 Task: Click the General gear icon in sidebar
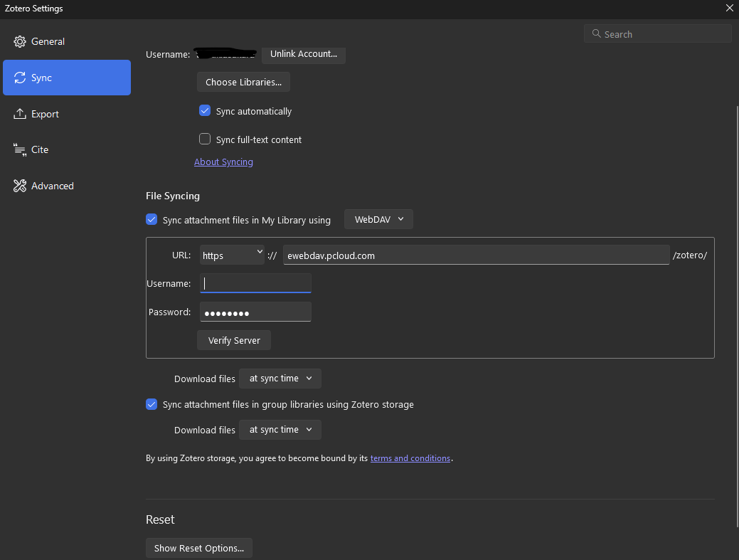click(20, 42)
